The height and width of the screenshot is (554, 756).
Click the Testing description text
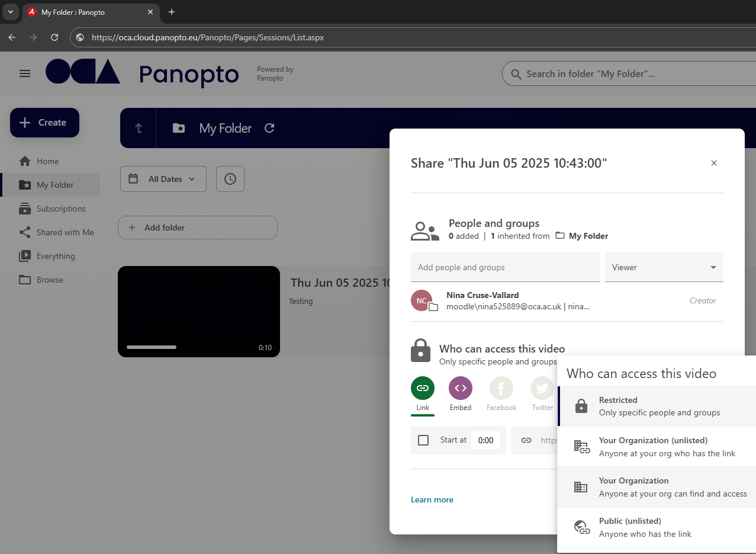(x=301, y=301)
